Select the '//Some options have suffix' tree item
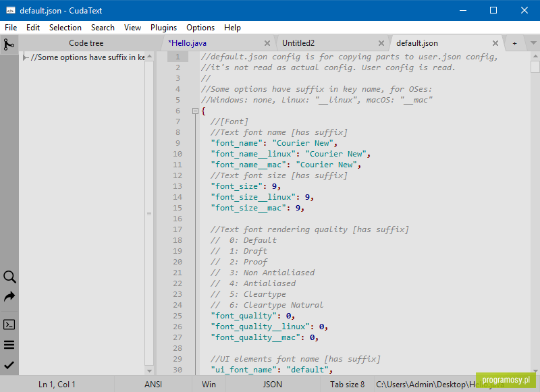Viewport: 540px width, 392px height. (88, 57)
